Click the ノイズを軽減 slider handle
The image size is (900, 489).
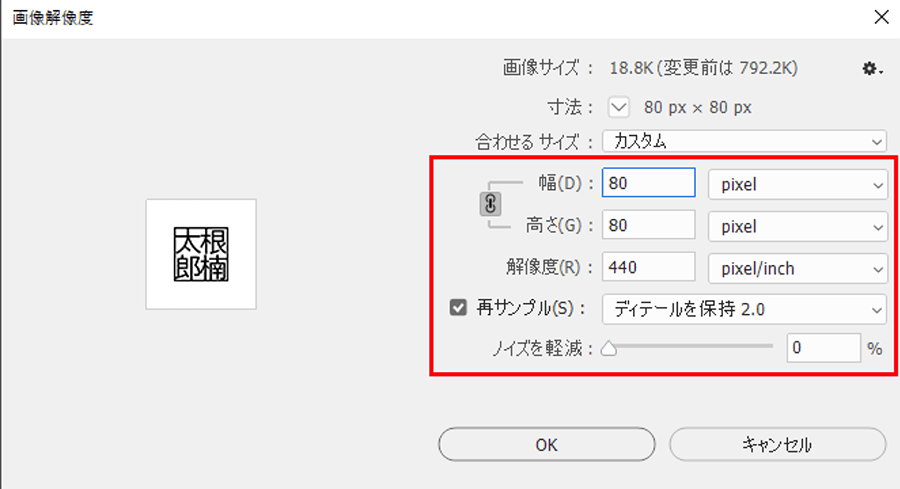coord(609,348)
